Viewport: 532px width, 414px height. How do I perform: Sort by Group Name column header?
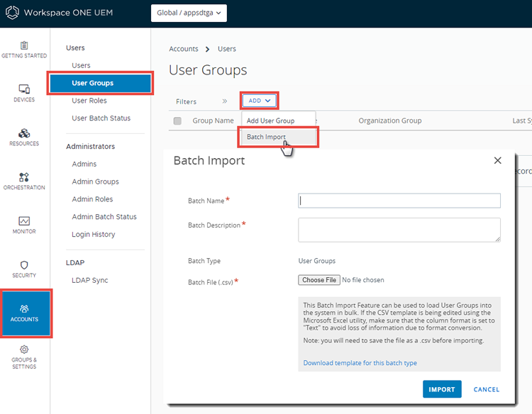213,121
